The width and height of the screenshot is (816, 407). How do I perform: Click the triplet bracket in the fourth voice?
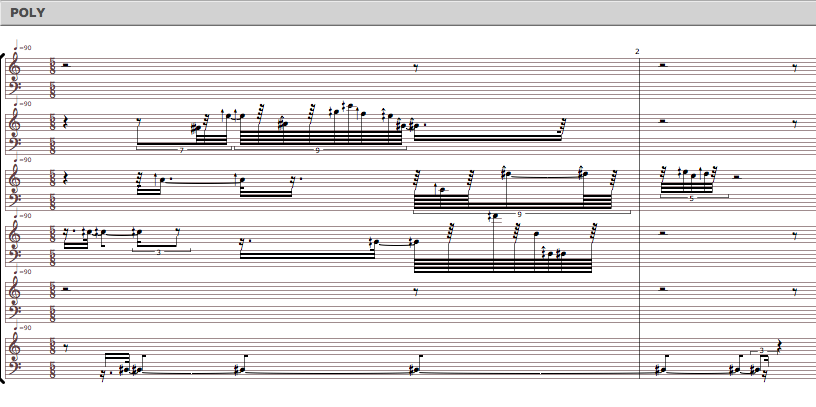pyautogui.click(x=158, y=252)
